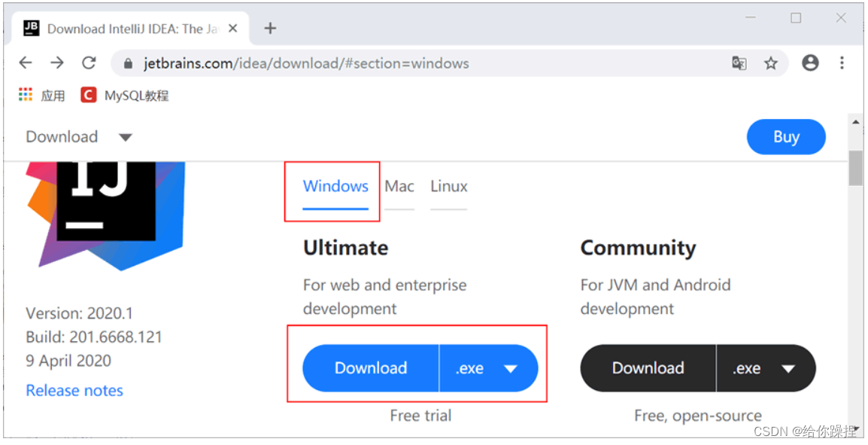Screen dimensions: 868x445
Task: Open the Apps grid bookmark icon
Action: click(26, 95)
